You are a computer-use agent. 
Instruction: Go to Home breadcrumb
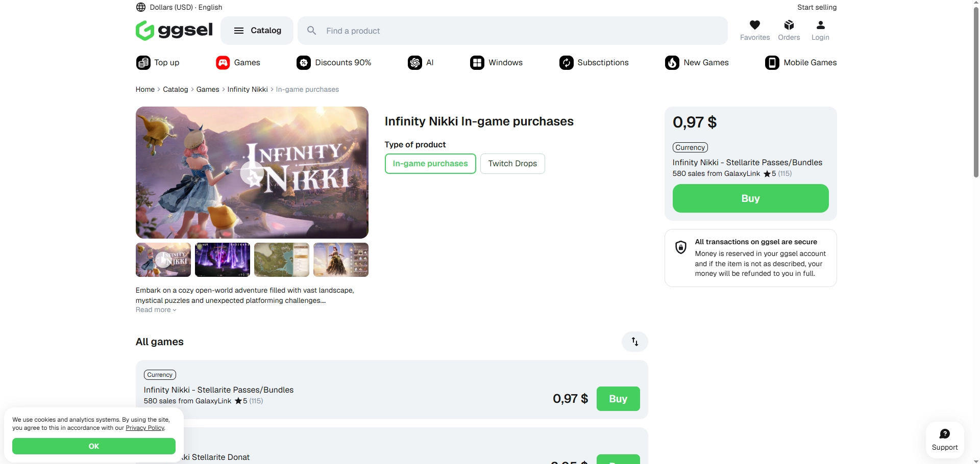tap(145, 89)
